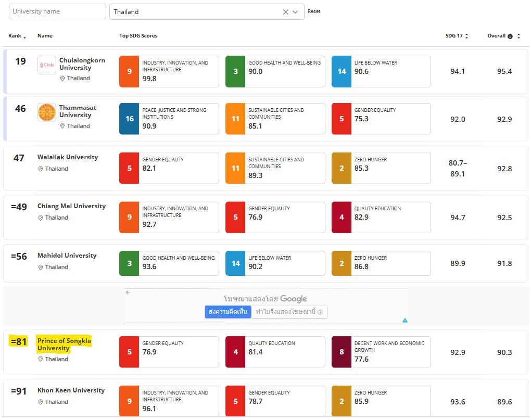Click Prince of Songkla's SDG 5 badge

tap(129, 352)
